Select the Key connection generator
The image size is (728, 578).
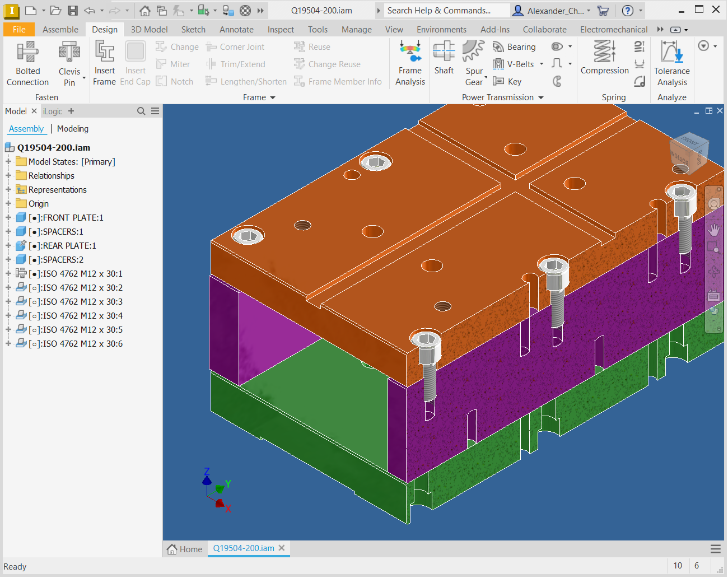507,81
